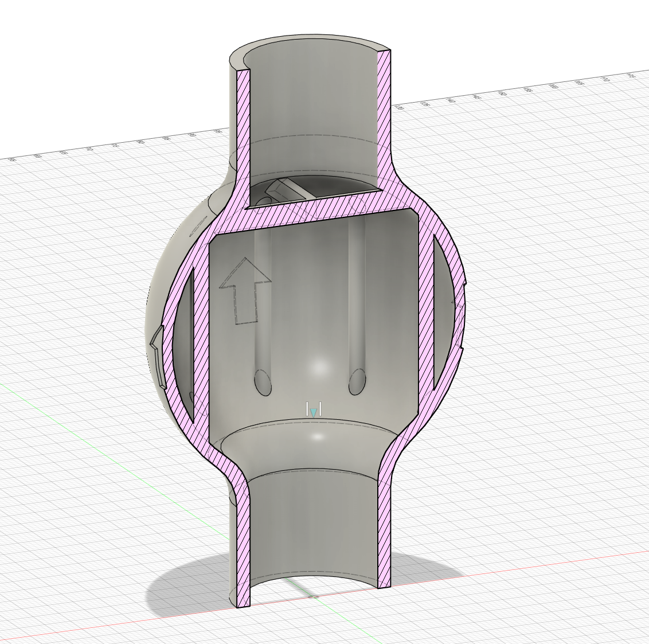Select the embossed upward arrow on inner wall
649x644 pixels.
[x=245, y=291]
